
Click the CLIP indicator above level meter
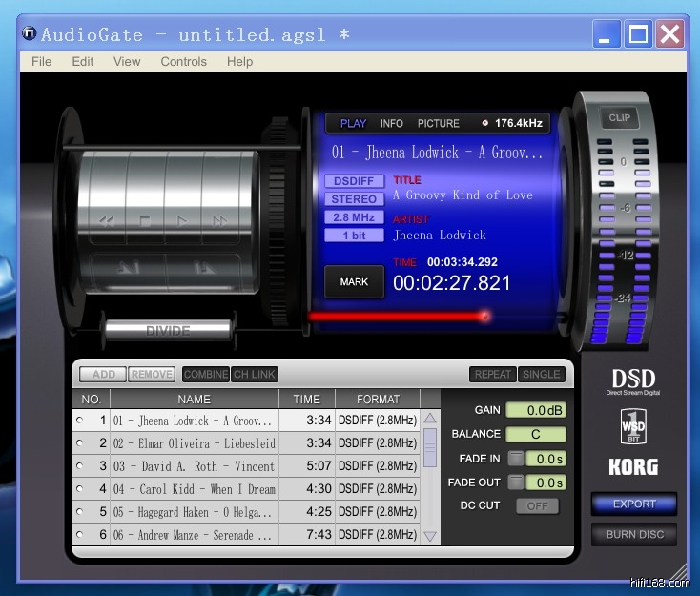click(x=620, y=118)
